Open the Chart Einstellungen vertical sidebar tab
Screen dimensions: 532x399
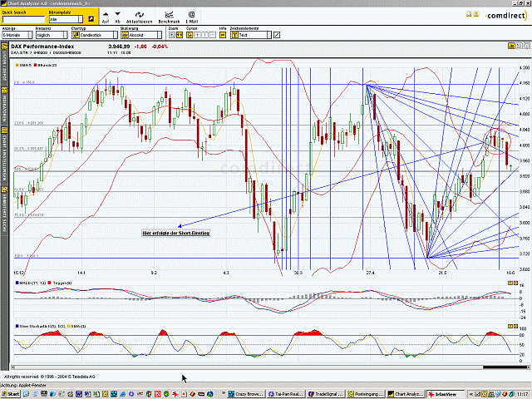[4, 155]
